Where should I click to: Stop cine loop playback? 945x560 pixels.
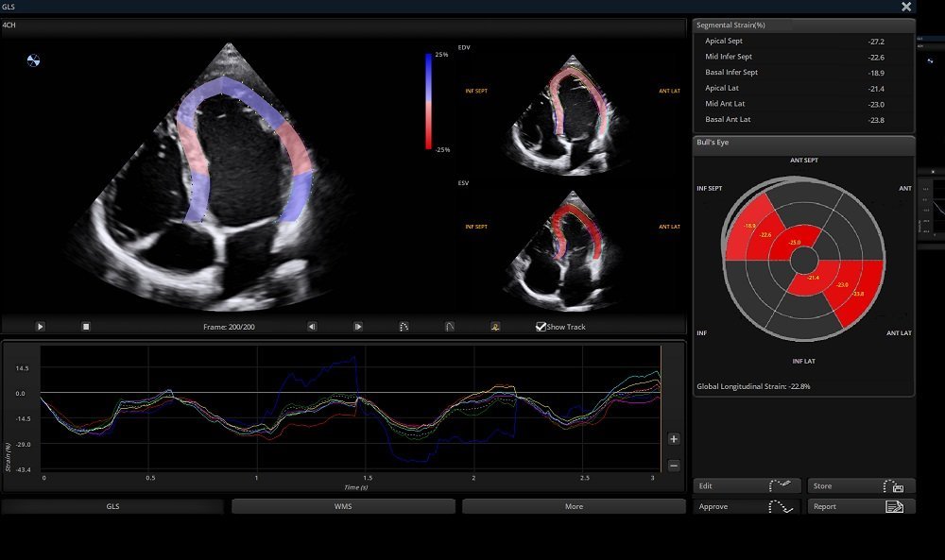point(86,327)
